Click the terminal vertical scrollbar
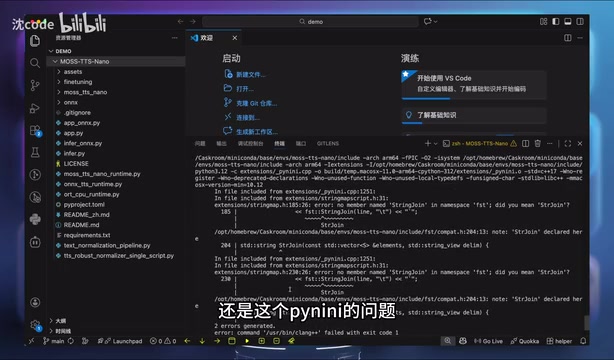This screenshot has height=360, width=614. (x=587, y=323)
